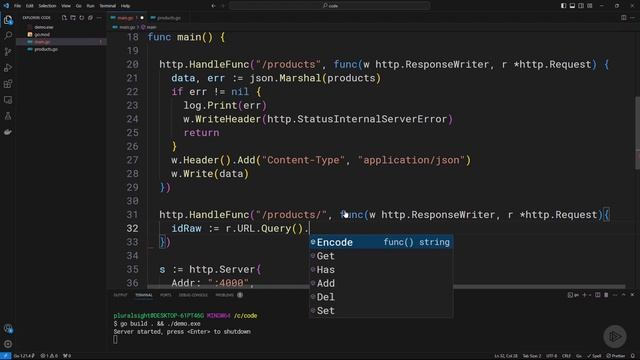
Task: Switch to the Ports panel tab
Action: click(165, 295)
